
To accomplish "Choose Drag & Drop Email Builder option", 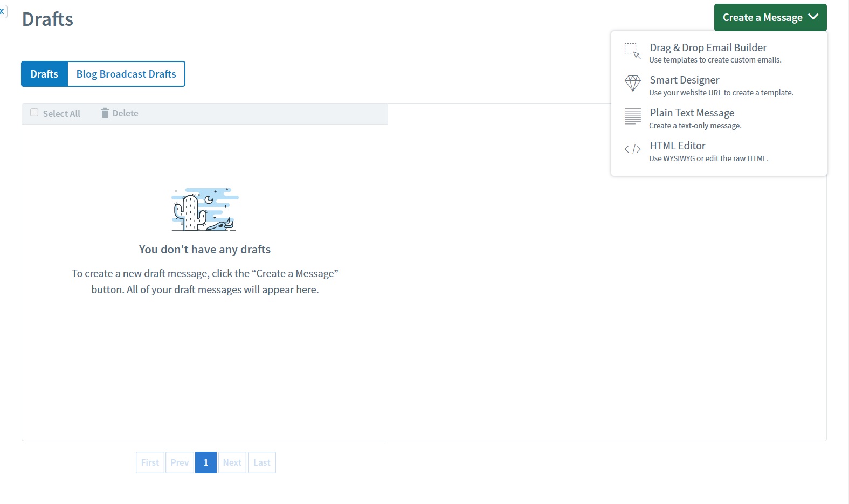I will point(708,48).
